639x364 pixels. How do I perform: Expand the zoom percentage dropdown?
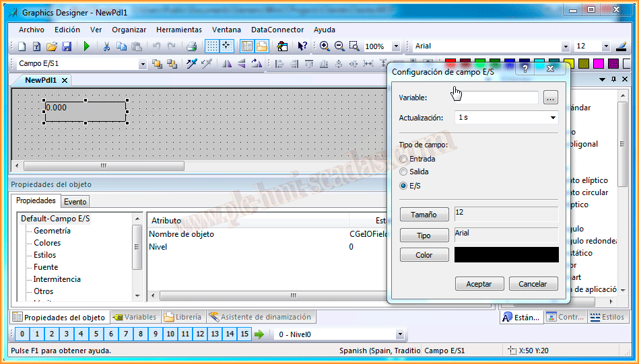(x=395, y=46)
